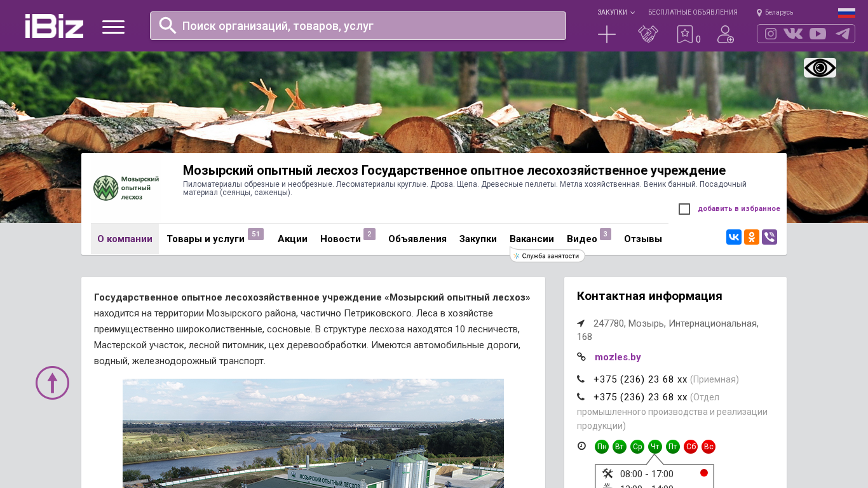
Task: Select the Вс weekday circle
Action: click(x=709, y=447)
